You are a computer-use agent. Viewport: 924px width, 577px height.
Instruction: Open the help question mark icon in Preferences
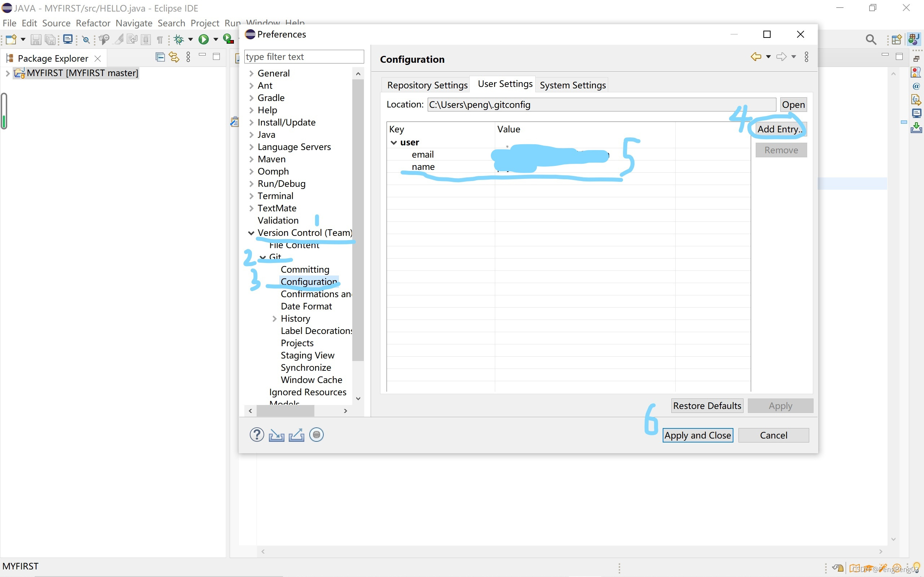click(257, 435)
